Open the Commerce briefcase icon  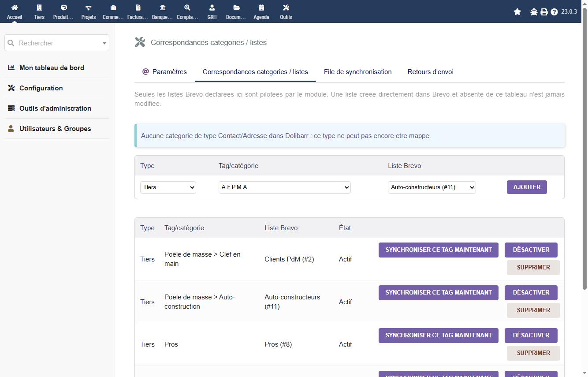click(113, 7)
